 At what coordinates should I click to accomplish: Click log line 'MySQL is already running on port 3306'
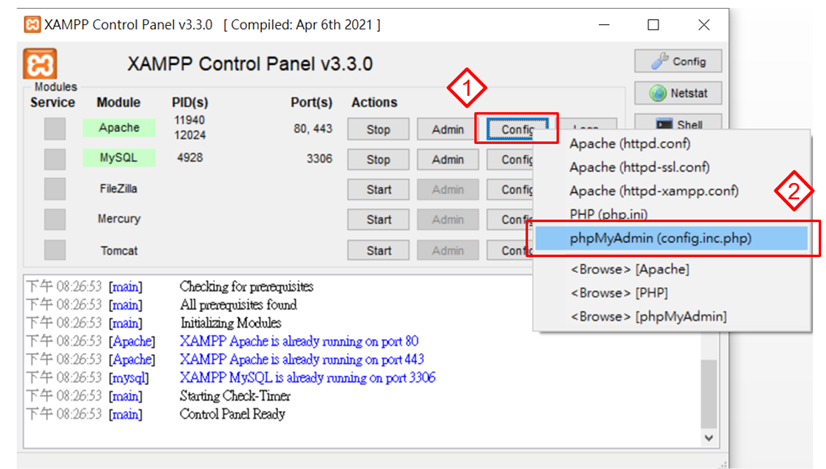tap(308, 377)
